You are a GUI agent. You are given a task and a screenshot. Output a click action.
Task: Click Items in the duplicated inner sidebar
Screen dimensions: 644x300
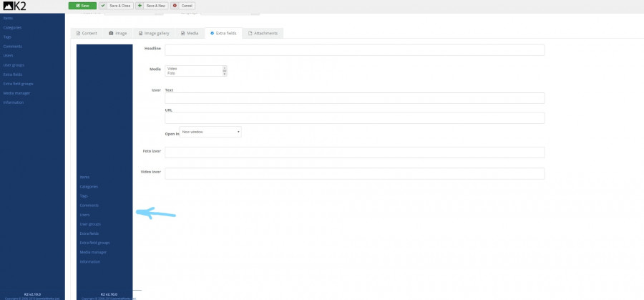pos(84,177)
